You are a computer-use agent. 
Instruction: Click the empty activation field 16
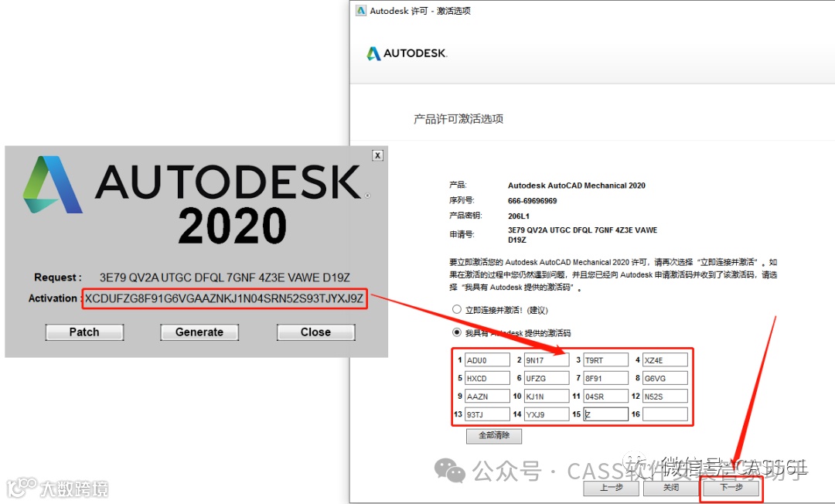pos(665,414)
